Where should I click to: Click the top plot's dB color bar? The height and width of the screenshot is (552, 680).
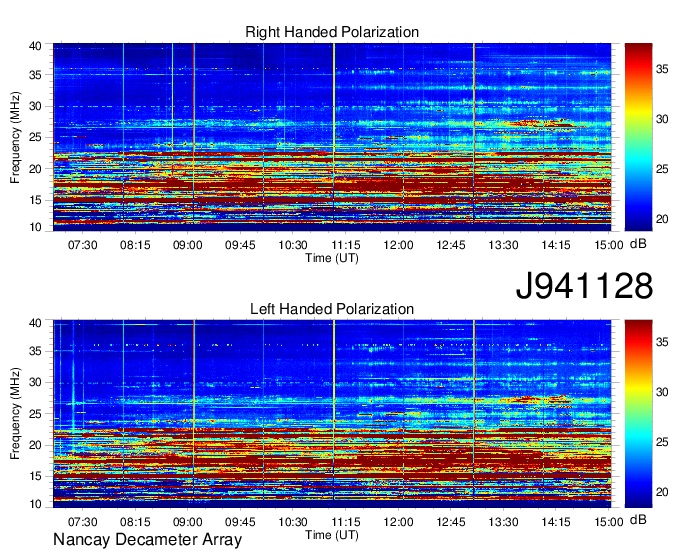point(638,137)
